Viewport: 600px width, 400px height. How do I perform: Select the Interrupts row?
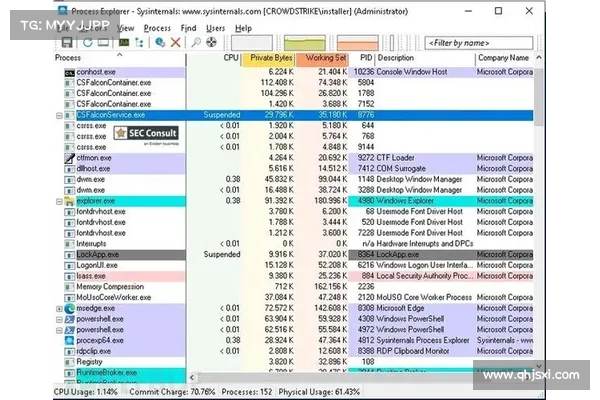(294, 243)
